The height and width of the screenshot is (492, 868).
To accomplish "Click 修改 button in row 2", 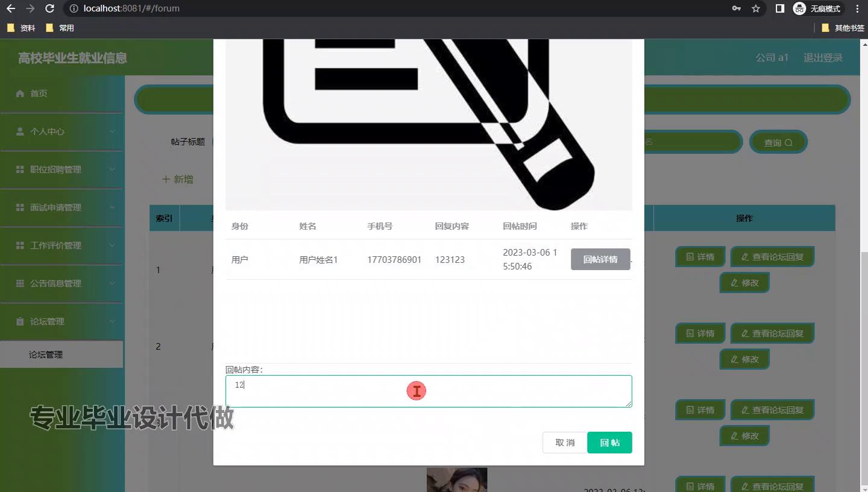I will tap(744, 359).
